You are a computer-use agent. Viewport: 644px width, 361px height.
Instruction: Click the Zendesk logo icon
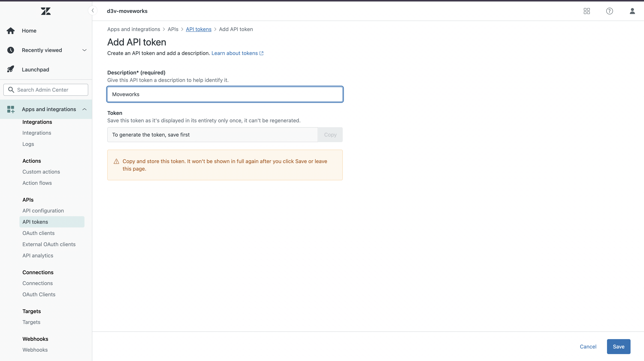(46, 11)
